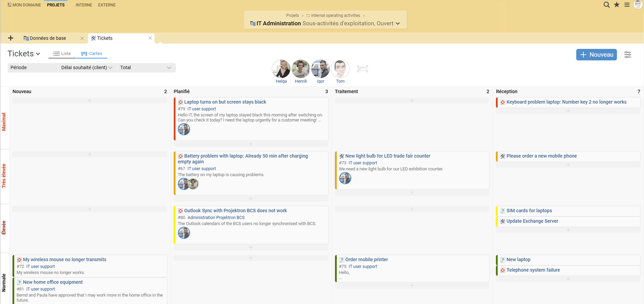
Task: Click question icon on SIM cards card
Action: pos(503,211)
